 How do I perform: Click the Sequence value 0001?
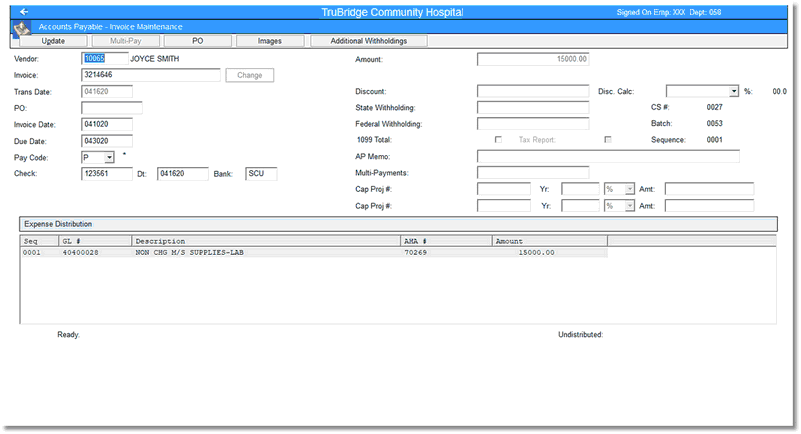tap(715, 140)
